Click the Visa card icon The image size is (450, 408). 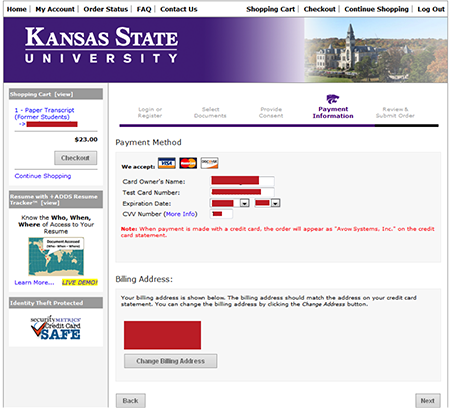167,163
